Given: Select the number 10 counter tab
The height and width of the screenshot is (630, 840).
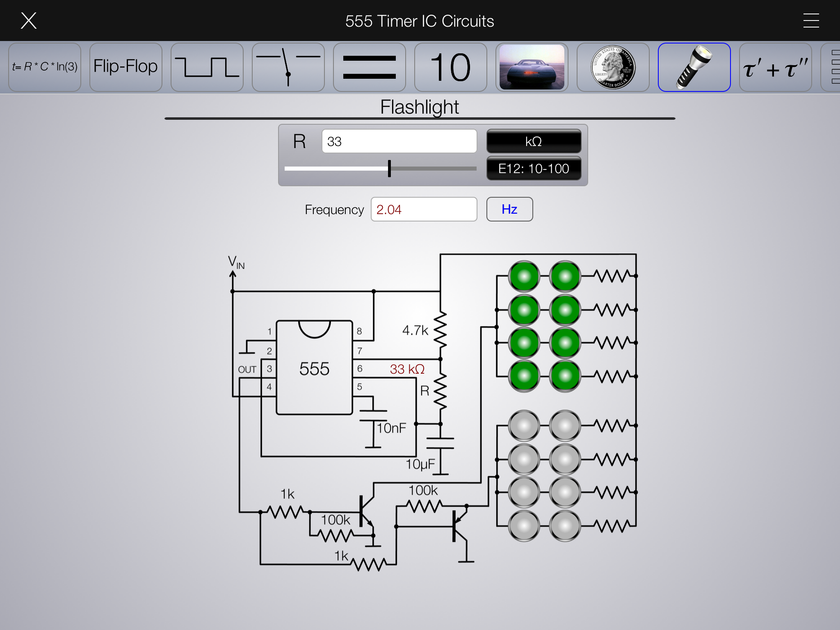Looking at the screenshot, I should 450,67.
